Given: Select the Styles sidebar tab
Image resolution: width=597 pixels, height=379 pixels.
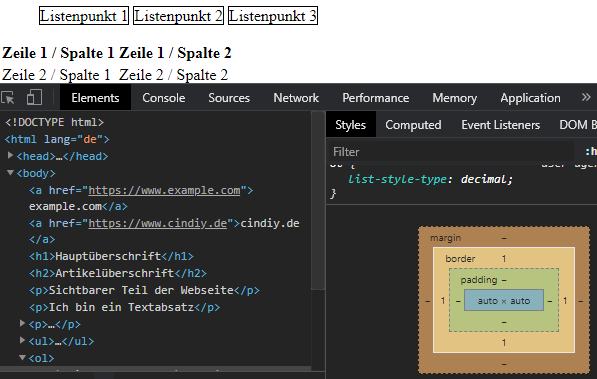Looking at the screenshot, I should (x=350, y=125).
